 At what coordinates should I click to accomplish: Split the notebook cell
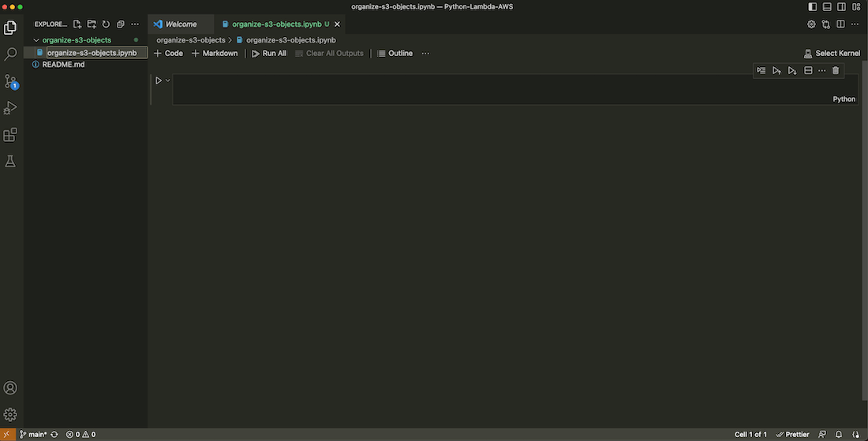pos(807,71)
